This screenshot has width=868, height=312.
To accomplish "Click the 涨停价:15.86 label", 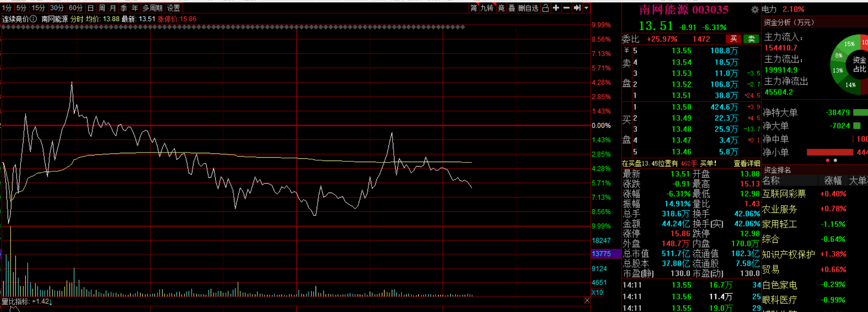I will [x=177, y=19].
